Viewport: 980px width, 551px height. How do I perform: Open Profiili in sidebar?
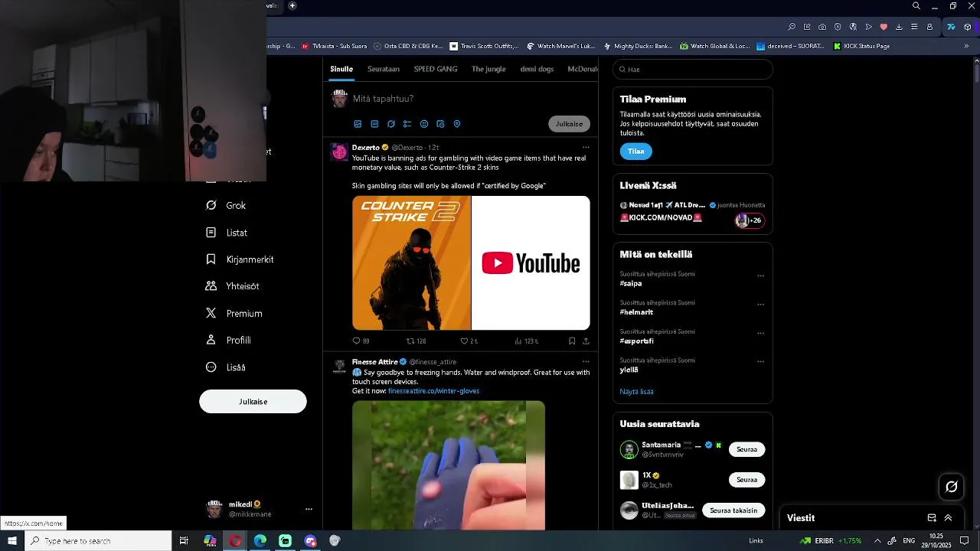click(228, 341)
